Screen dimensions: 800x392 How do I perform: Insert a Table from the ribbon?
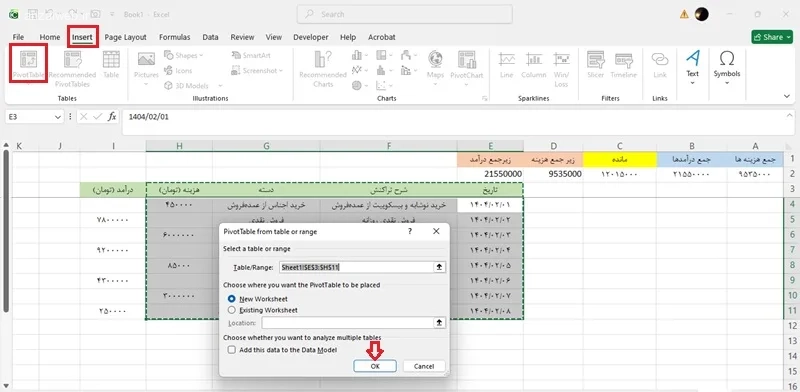click(111, 64)
